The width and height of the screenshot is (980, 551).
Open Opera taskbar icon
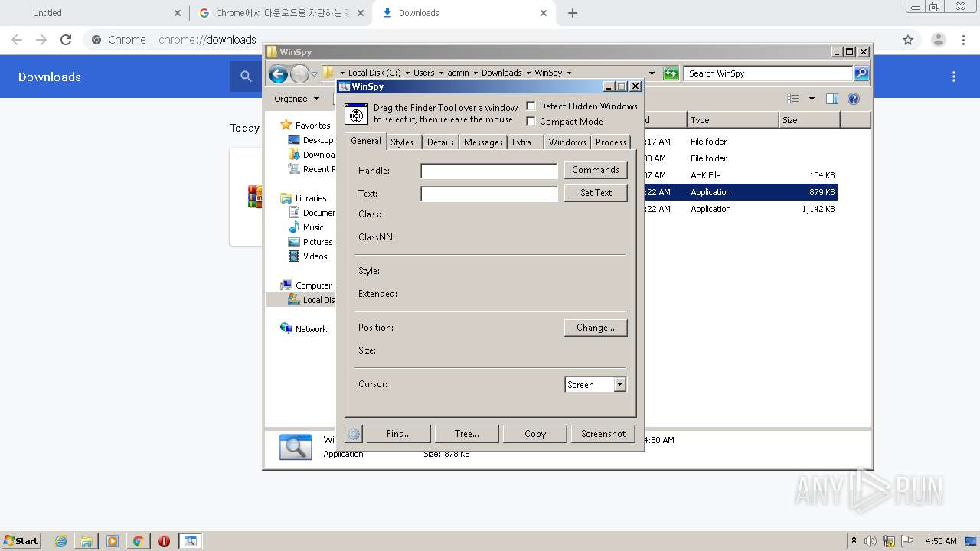point(164,541)
